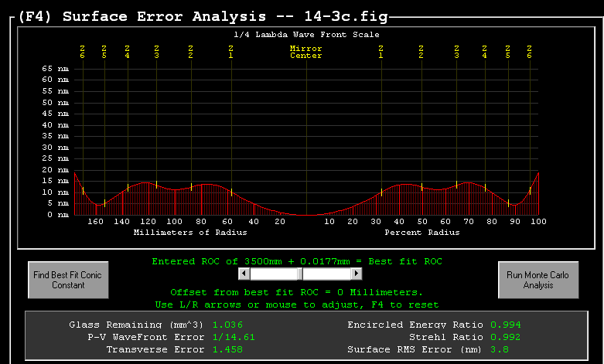Run the Monte Carlo Analysis
This screenshot has height=364, width=604.
click(537, 279)
